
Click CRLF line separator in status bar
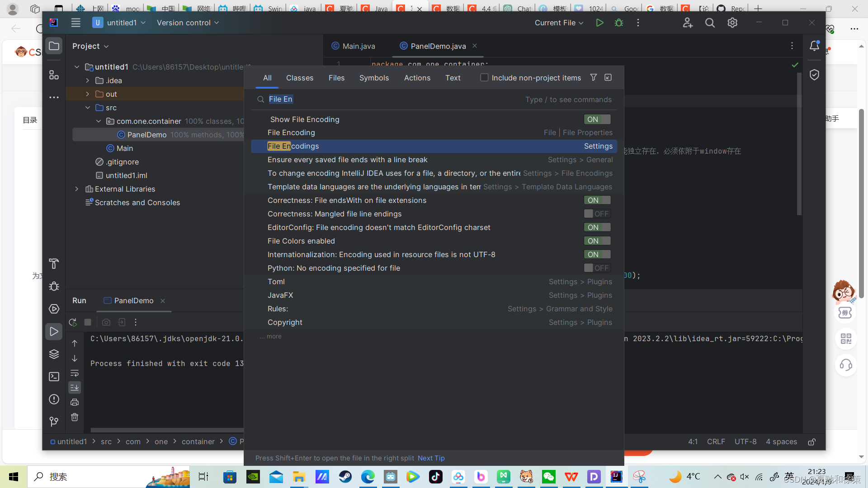pyautogui.click(x=716, y=442)
